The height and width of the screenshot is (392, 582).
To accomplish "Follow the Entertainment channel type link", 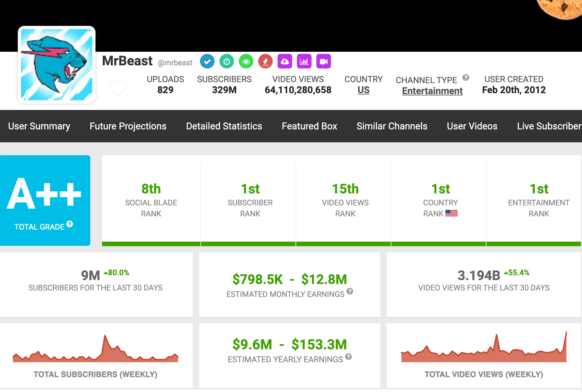I will click(432, 91).
